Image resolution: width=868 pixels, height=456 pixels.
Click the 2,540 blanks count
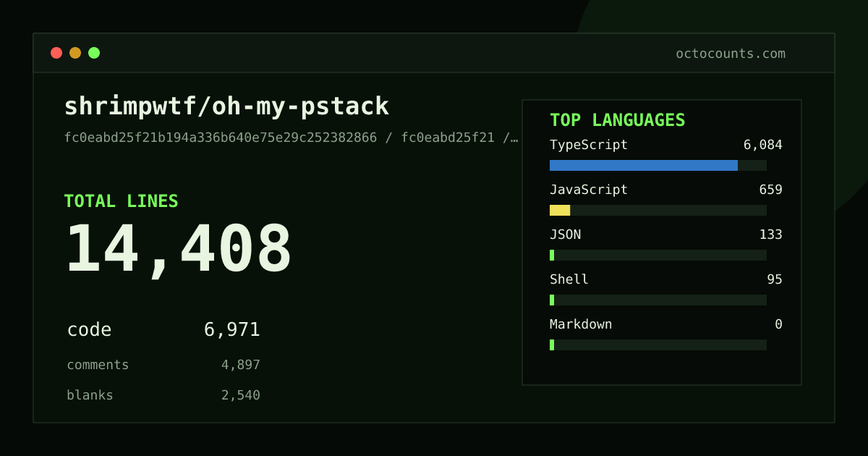(x=240, y=395)
